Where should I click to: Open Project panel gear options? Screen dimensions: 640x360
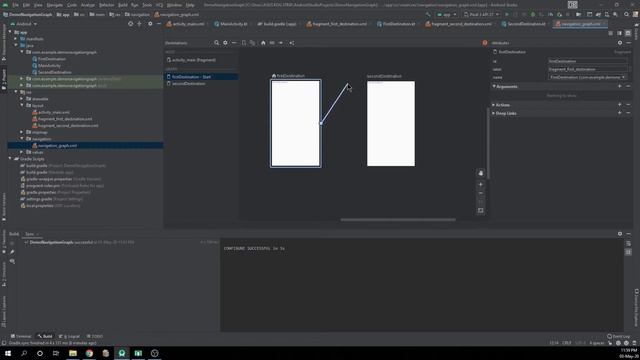150,24
